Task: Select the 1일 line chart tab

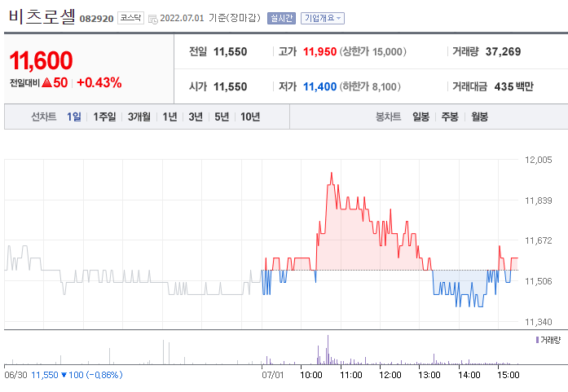Action: [74, 117]
